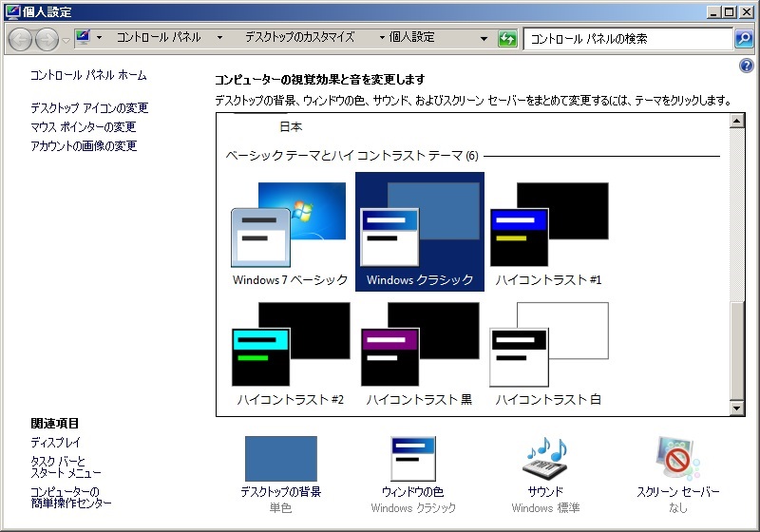Choose the ハイコントラスト 黒 theme
This screenshot has width=760, height=532.
point(420,353)
